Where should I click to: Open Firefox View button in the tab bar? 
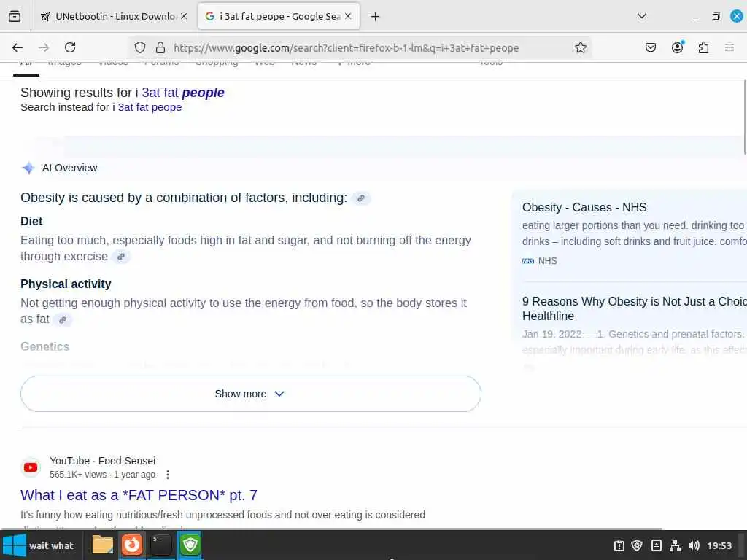click(15, 16)
